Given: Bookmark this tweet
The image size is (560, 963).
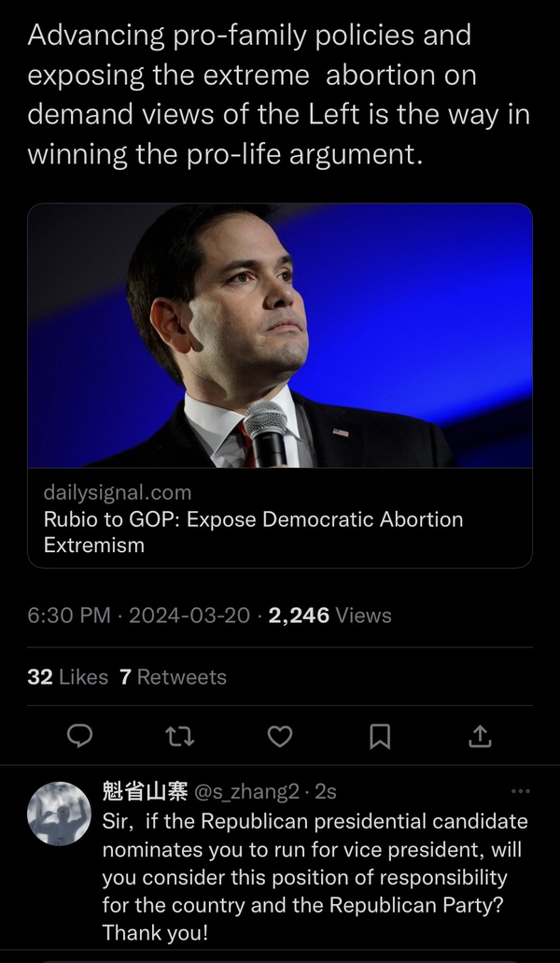Looking at the screenshot, I should pos(379,737).
